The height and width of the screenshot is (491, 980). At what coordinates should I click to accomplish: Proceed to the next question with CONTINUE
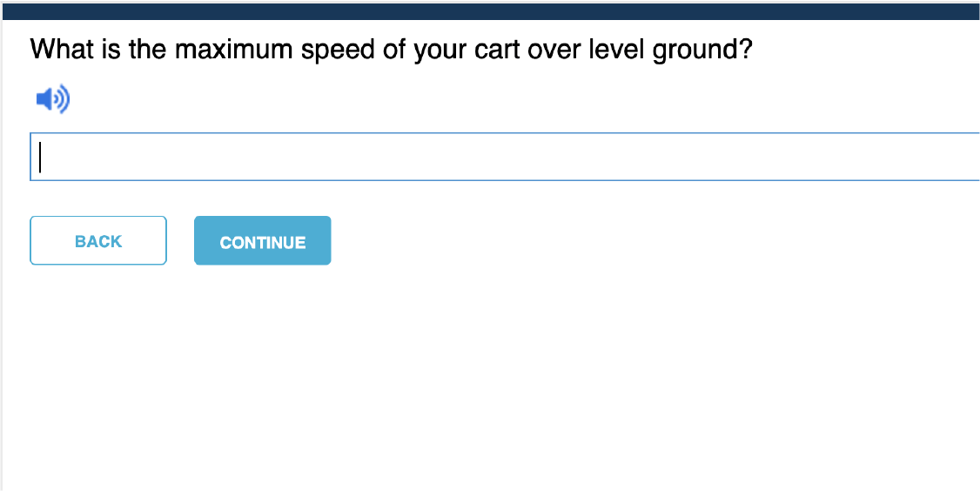(x=262, y=241)
